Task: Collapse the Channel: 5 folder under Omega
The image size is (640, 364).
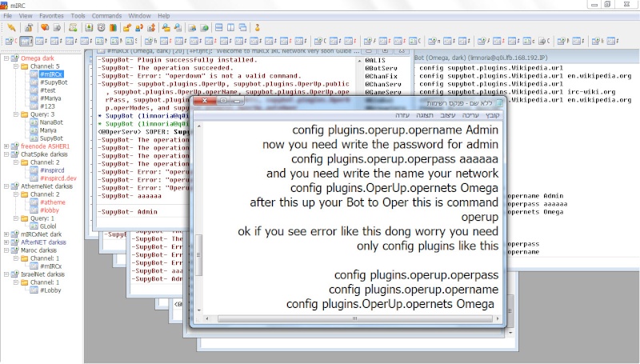Action: [x=15, y=66]
